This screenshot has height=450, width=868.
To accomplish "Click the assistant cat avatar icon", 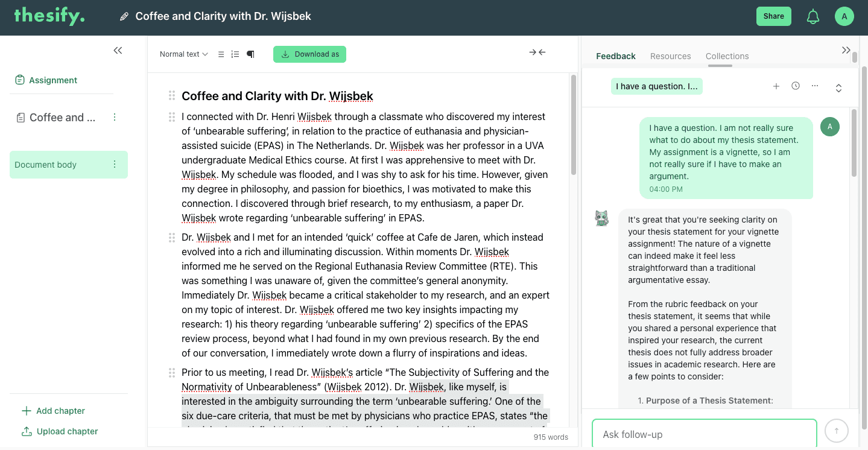I will pyautogui.click(x=601, y=218).
